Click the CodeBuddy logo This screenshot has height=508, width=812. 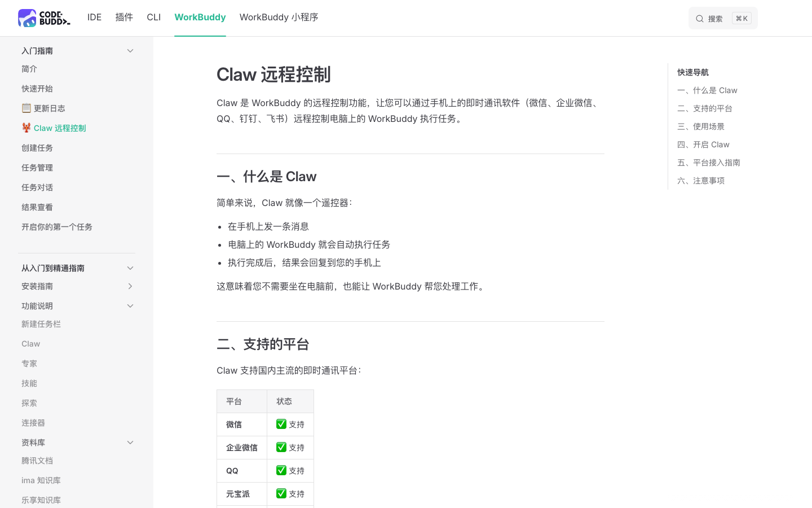(x=44, y=18)
